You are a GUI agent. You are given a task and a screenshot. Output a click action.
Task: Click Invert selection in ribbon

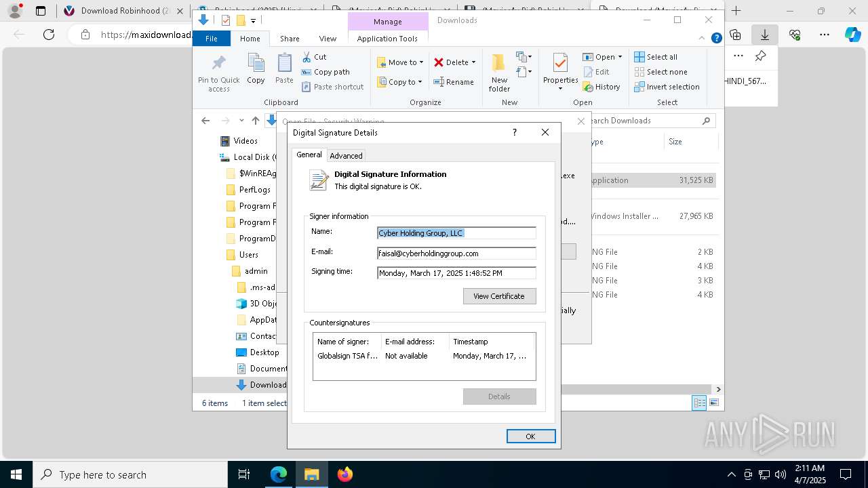[x=667, y=87]
